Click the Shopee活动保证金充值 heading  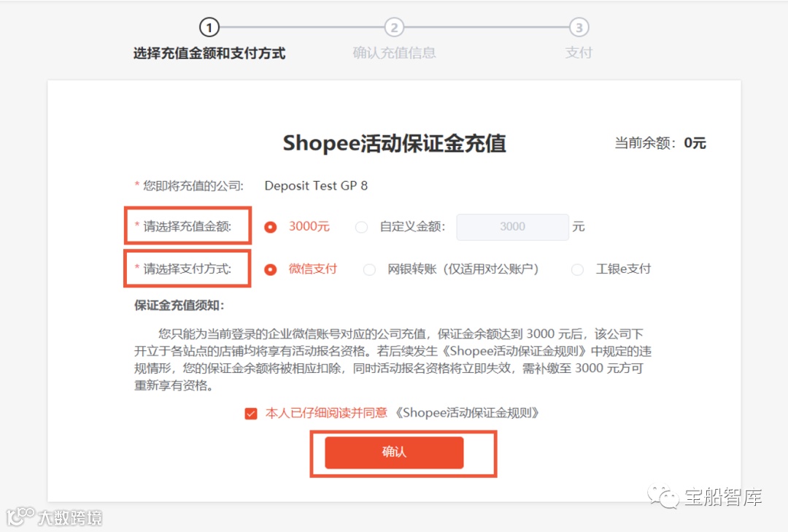(394, 143)
